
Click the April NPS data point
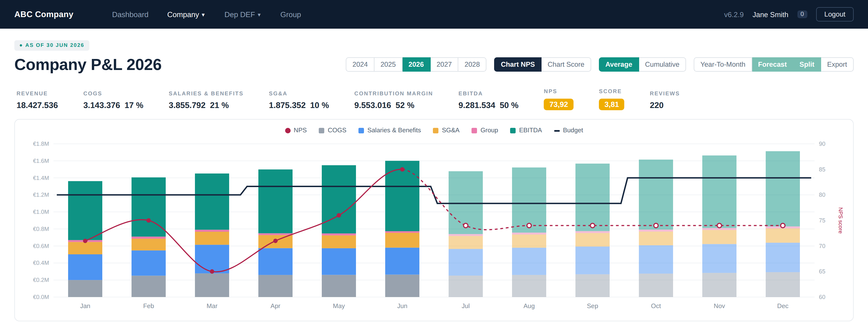[x=275, y=241]
